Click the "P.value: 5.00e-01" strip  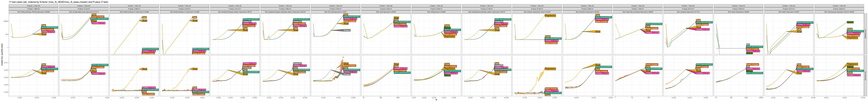tap(335, 9)
